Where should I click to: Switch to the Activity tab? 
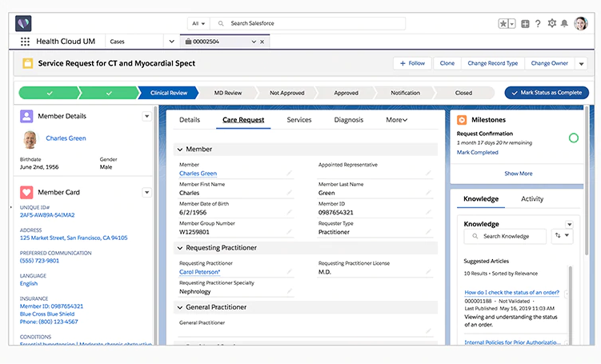click(x=532, y=199)
